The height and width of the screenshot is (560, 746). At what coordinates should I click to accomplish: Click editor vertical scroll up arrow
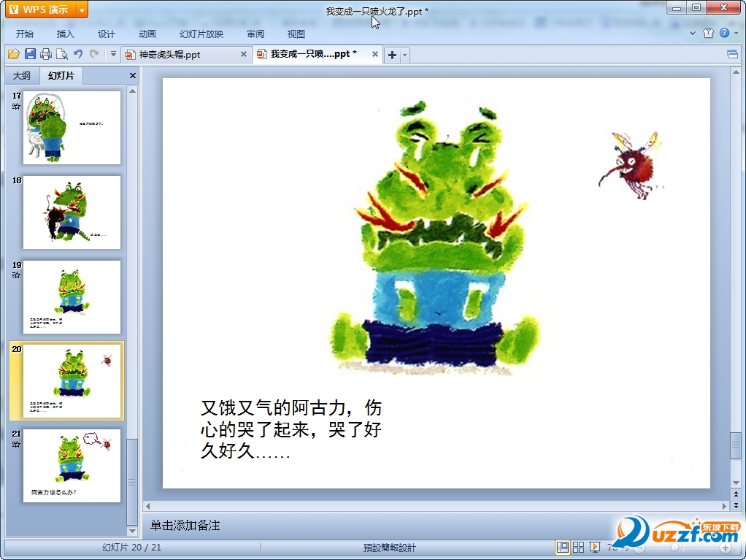pos(736,72)
